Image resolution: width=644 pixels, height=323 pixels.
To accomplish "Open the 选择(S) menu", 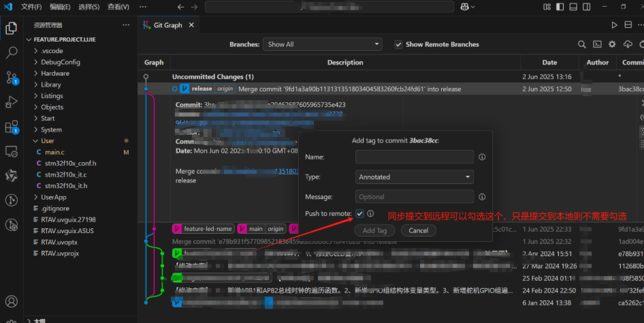I will point(88,7).
